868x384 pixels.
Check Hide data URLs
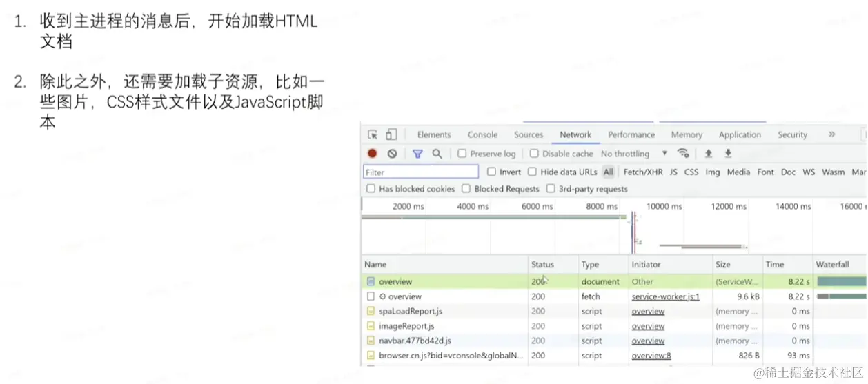click(532, 172)
